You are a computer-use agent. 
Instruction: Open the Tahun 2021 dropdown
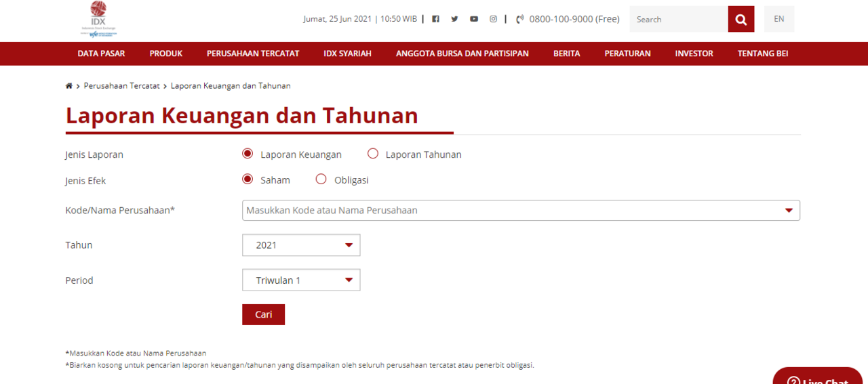coord(301,245)
